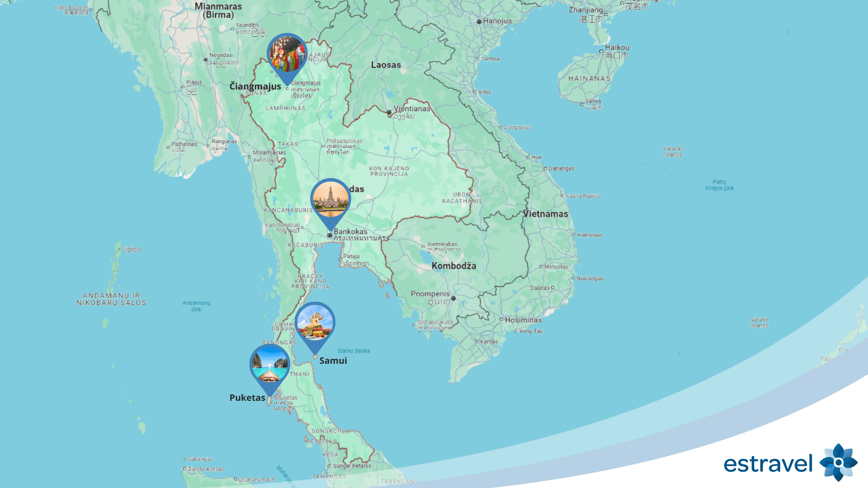Click the Pnompenis capital dot marker

[453, 298]
